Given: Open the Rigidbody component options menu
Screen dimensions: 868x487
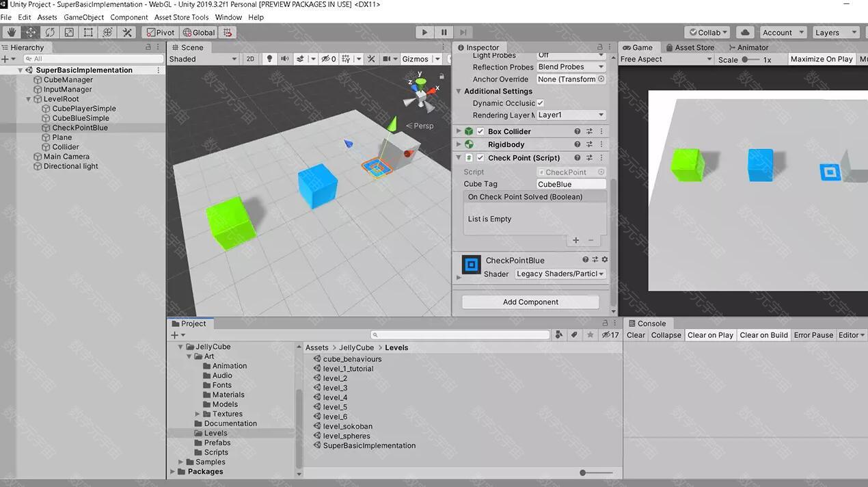Looking at the screenshot, I should pos(601,144).
